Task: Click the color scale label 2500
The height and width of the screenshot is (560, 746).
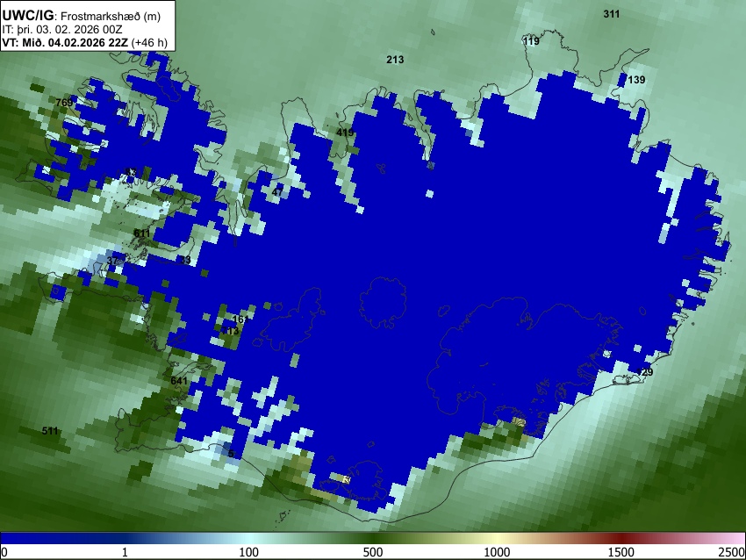Action: pyautogui.click(x=732, y=552)
